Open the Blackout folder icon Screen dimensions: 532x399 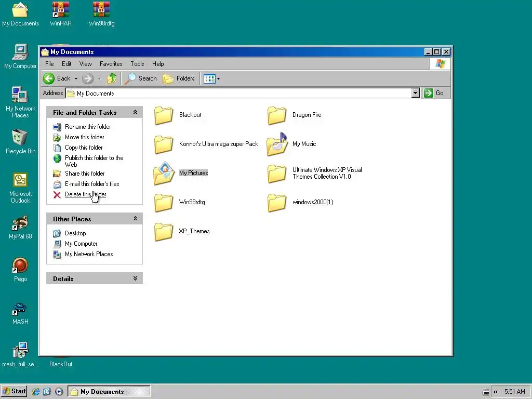click(164, 115)
